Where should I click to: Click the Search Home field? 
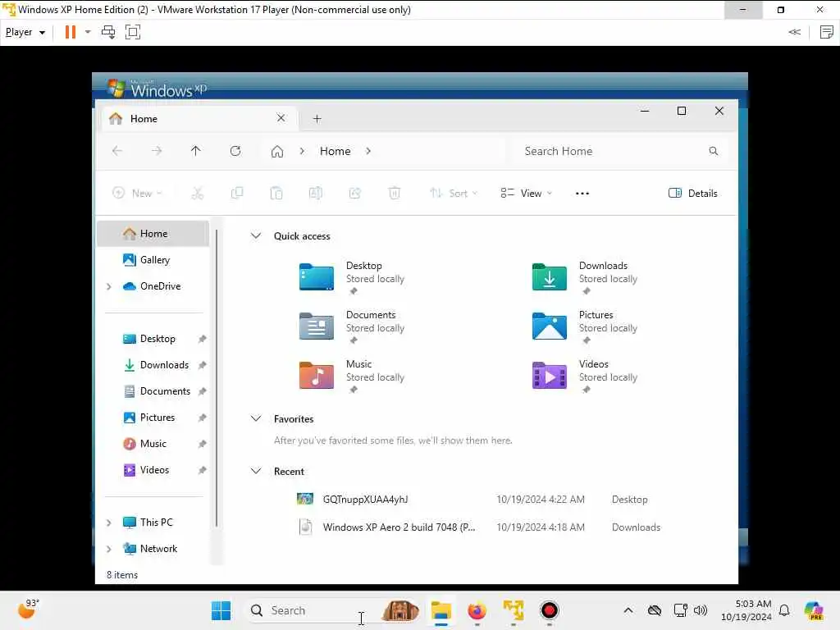point(622,151)
